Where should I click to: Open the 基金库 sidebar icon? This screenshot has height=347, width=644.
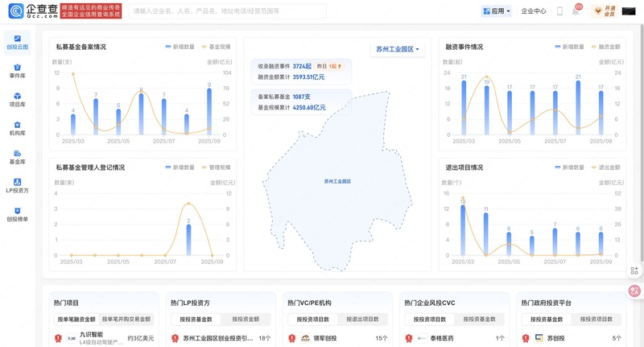click(17, 157)
